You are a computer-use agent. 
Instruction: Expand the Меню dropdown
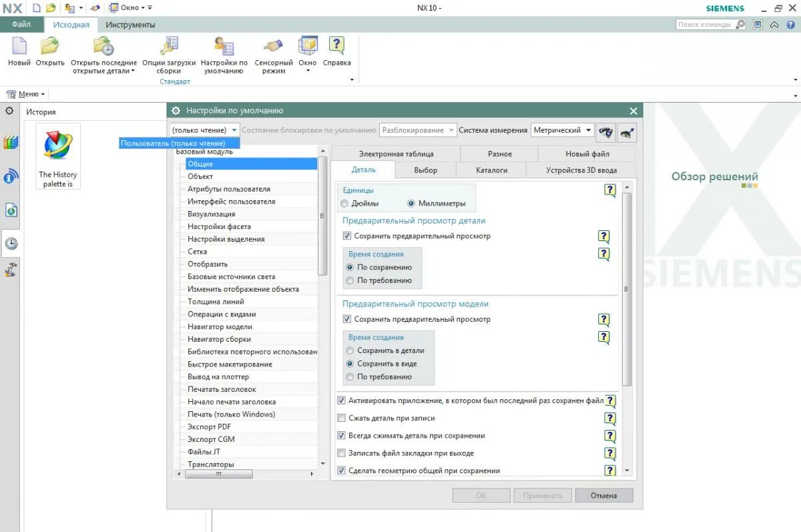coord(26,94)
